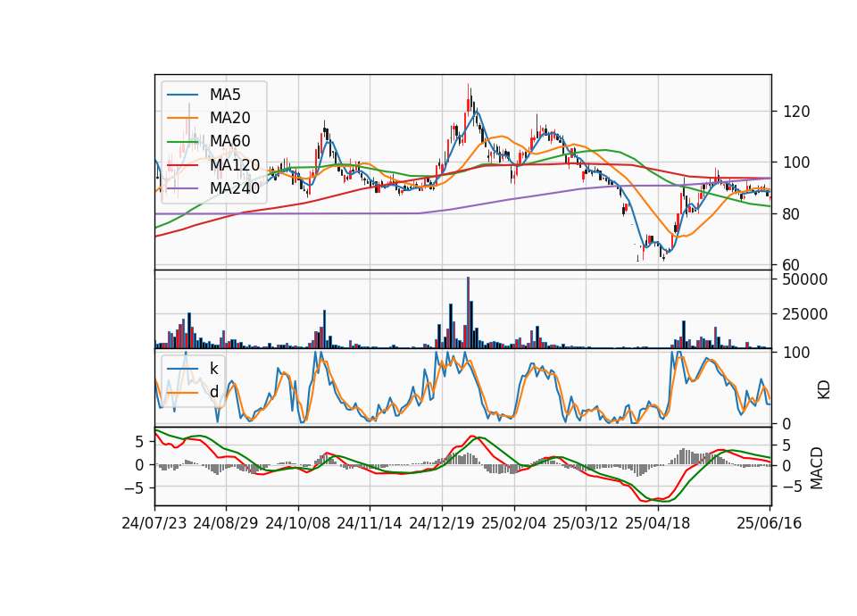Screen dimensions: 857x616
Task: Click the MA20 legend label
Action: tap(229, 118)
